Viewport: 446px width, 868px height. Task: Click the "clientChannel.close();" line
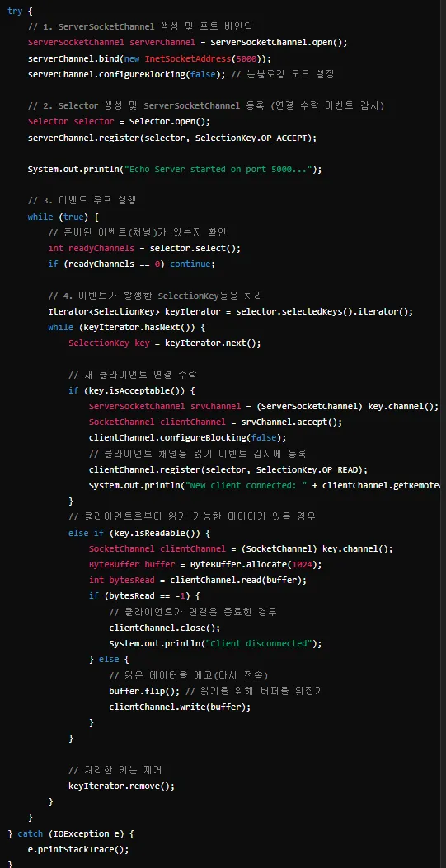coord(165,628)
